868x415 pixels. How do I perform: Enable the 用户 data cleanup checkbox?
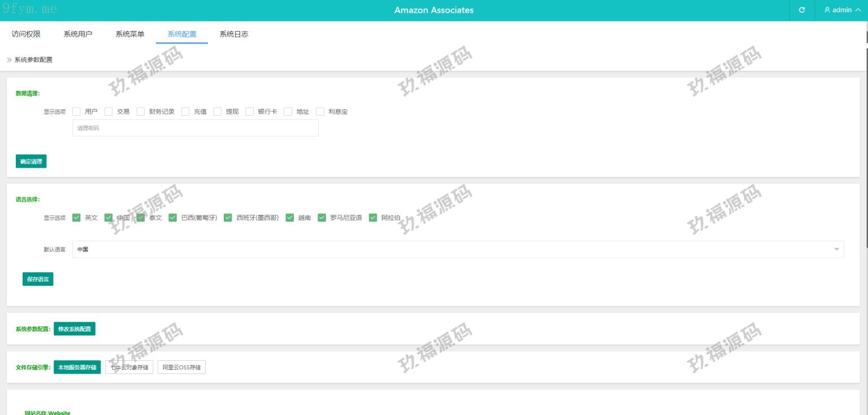click(77, 112)
